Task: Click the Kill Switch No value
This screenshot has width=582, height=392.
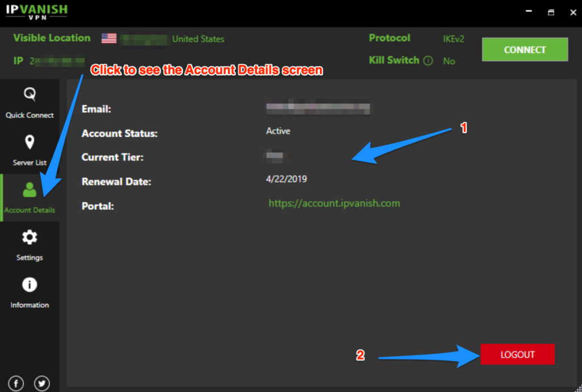Action: pos(449,61)
